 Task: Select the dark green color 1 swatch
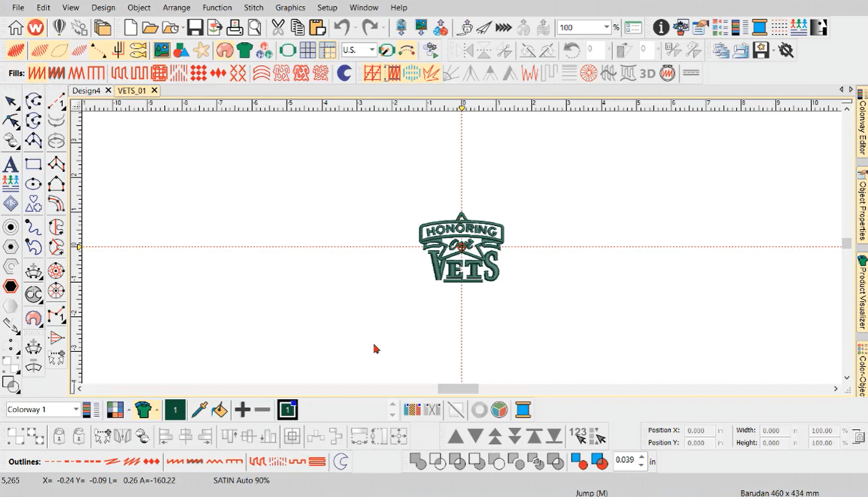coord(175,410)
